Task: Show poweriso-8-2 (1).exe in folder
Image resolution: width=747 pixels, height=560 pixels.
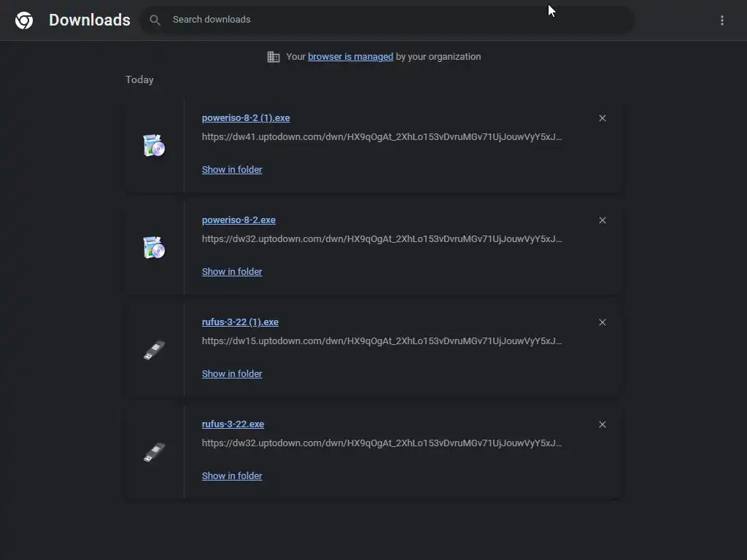Action: (232, 170)
